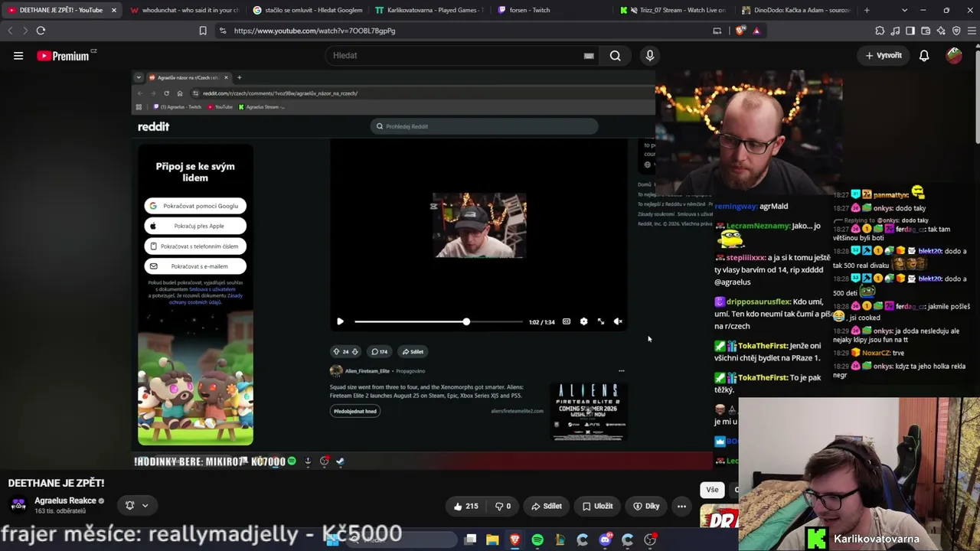
Task: Switch to the Hledat Googlem tab
Action: click(x=307, y=10)
